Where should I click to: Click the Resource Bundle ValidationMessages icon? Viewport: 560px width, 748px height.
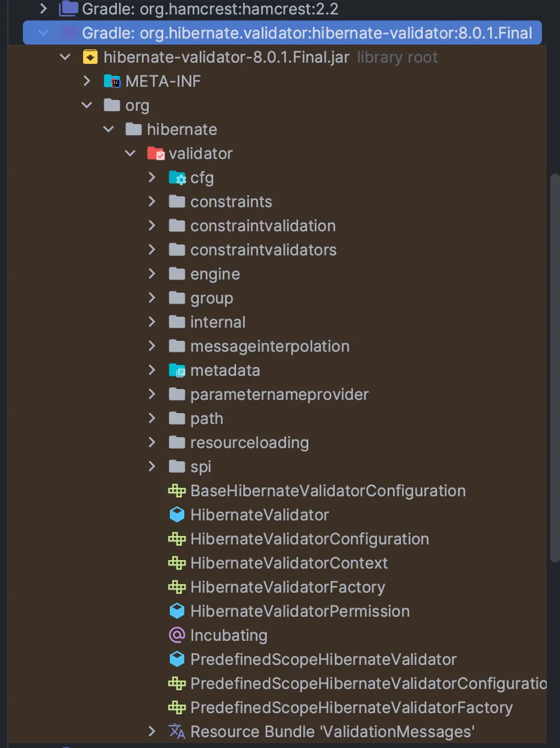pos(176,732)
